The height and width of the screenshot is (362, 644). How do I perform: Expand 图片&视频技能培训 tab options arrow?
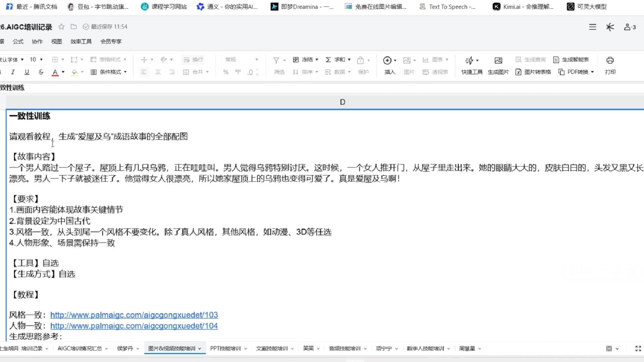[200, 349]
